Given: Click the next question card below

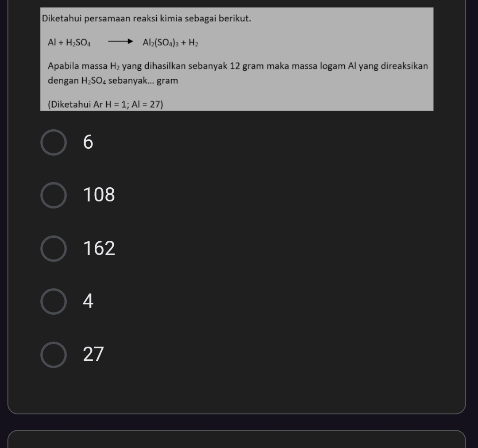Looking at the screenshot, I should pos(236,439).
